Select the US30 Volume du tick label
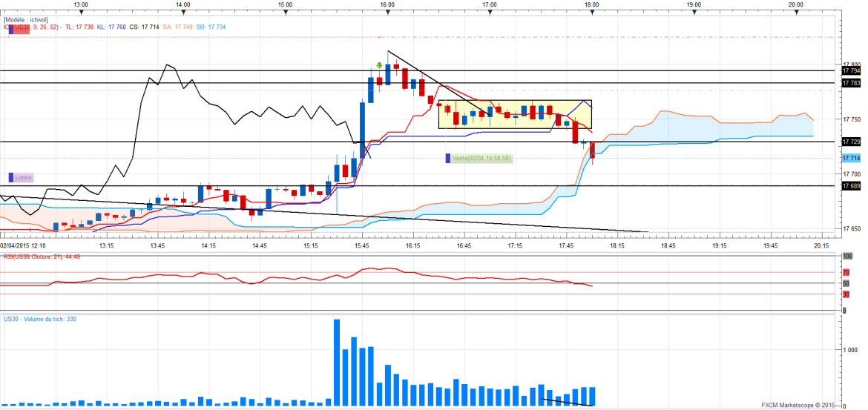 click(x=40, y=319)
